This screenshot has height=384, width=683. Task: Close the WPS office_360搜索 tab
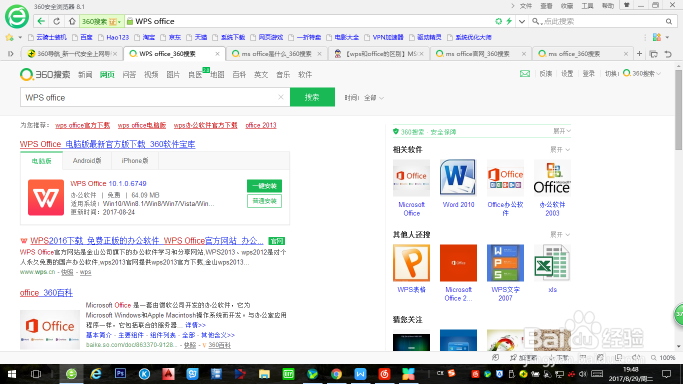tap(217, 54)
